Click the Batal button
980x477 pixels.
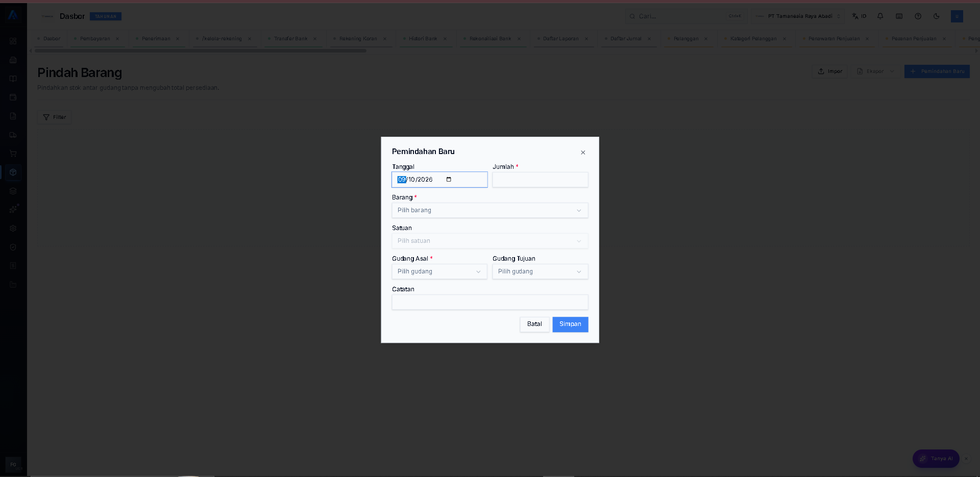click(x=534, y=324)
